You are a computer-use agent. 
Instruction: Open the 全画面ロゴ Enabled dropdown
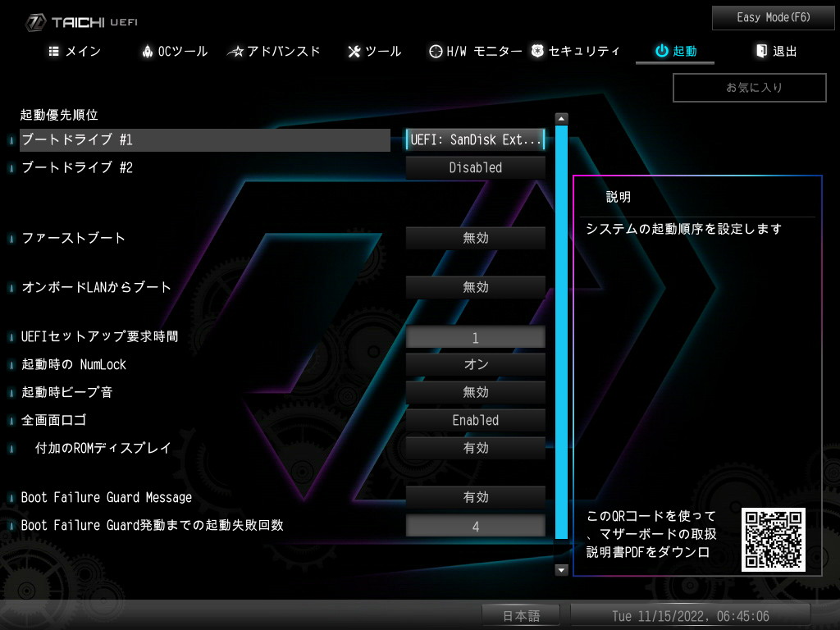[x=475, y=420]
